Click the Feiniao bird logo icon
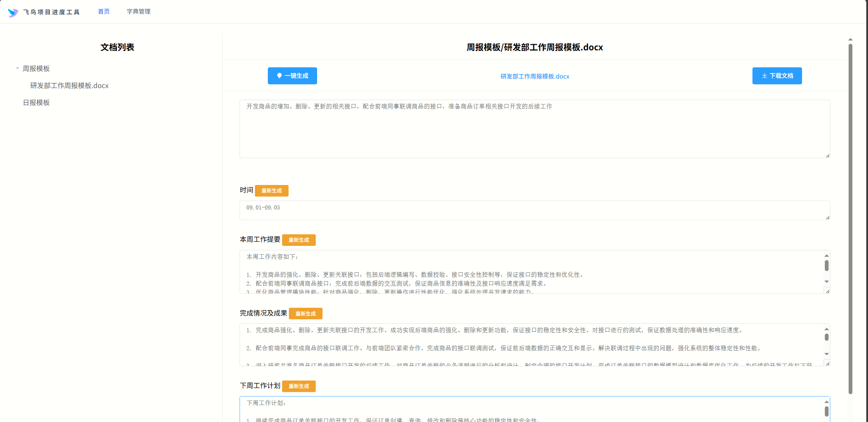The height and width of the screenshot is (422, 868). click(x=13, y=13)
